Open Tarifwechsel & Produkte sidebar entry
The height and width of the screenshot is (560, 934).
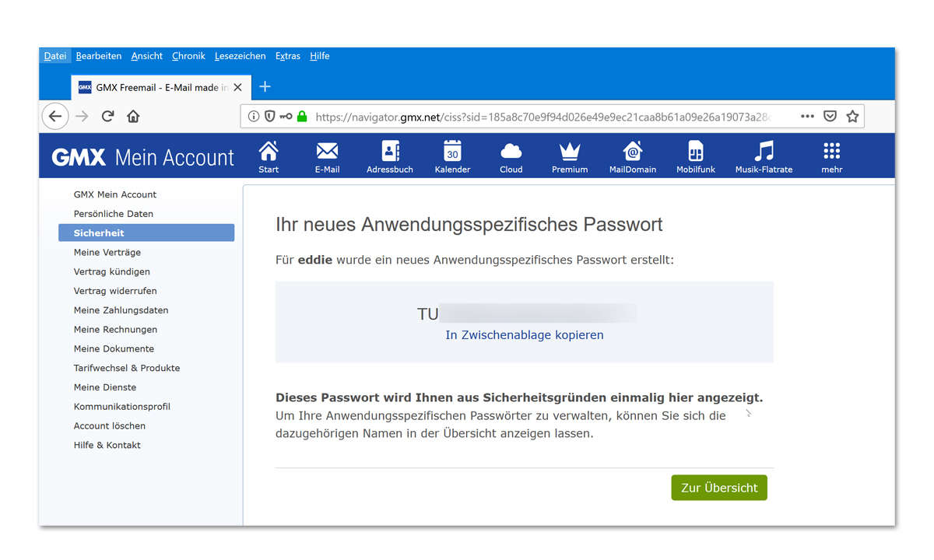tap(127, 368)
